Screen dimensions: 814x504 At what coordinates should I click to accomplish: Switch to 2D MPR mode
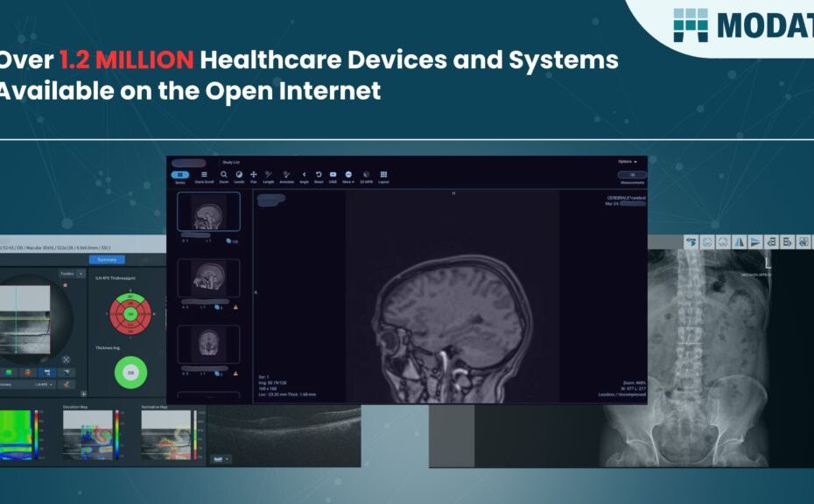click(366, 177)
